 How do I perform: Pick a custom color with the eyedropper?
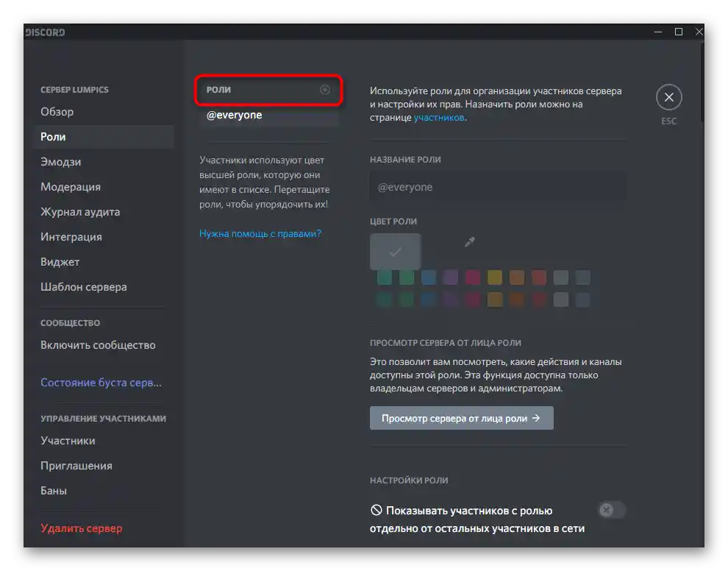[470, 241]
